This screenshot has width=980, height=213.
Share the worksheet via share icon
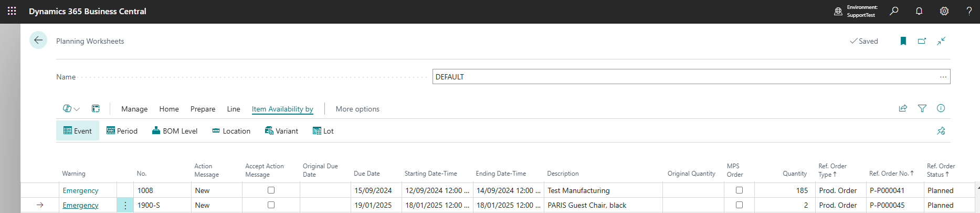click(x=903, y=108)
